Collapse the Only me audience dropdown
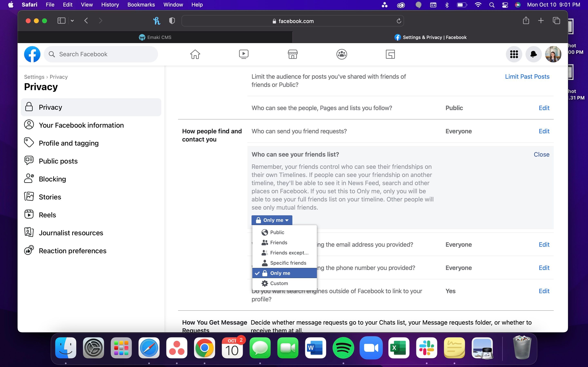 pyautogui.click(x=272, y=220)
